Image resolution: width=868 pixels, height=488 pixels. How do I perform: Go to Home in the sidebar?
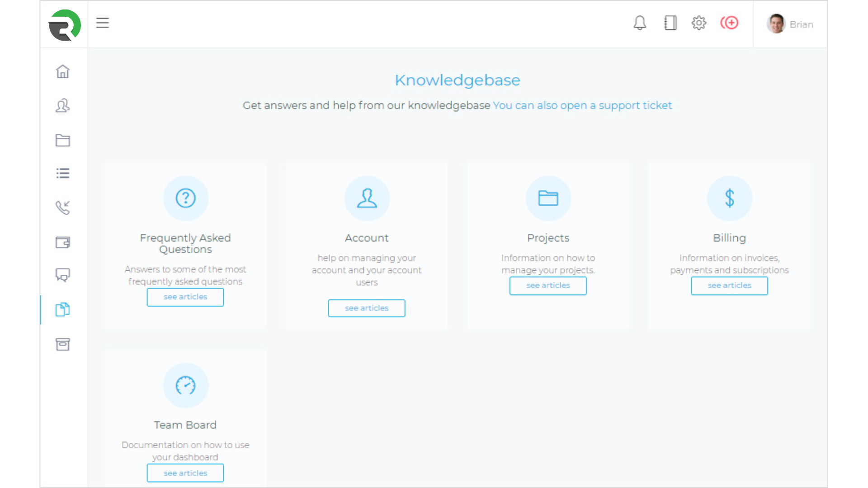(x=63, y=71)
